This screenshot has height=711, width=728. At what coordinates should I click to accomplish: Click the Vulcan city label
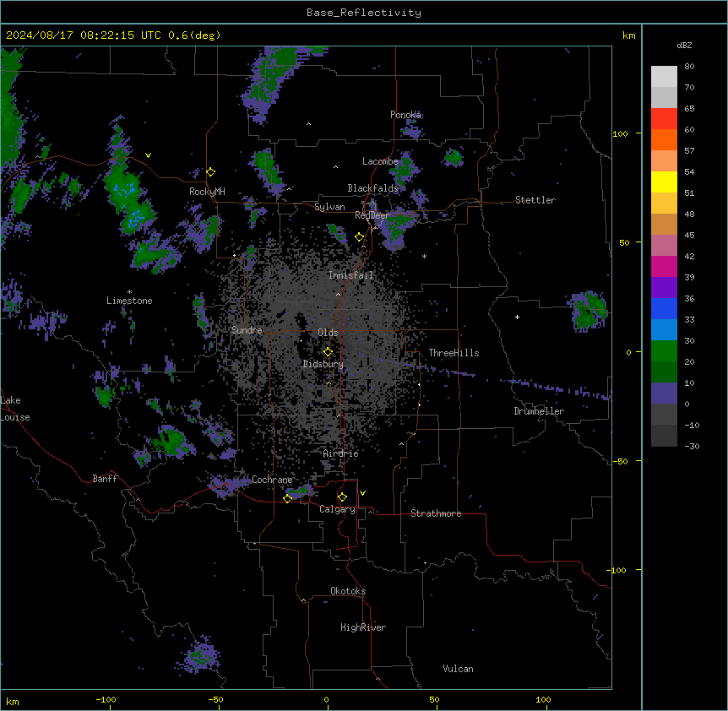coord(459,669)
